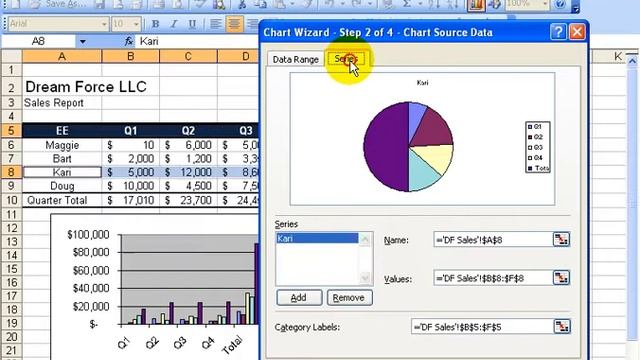Select Kari's Q2 value 12,000 cell
This screenshot has width=640, height=360.
[x=188, y=172]
